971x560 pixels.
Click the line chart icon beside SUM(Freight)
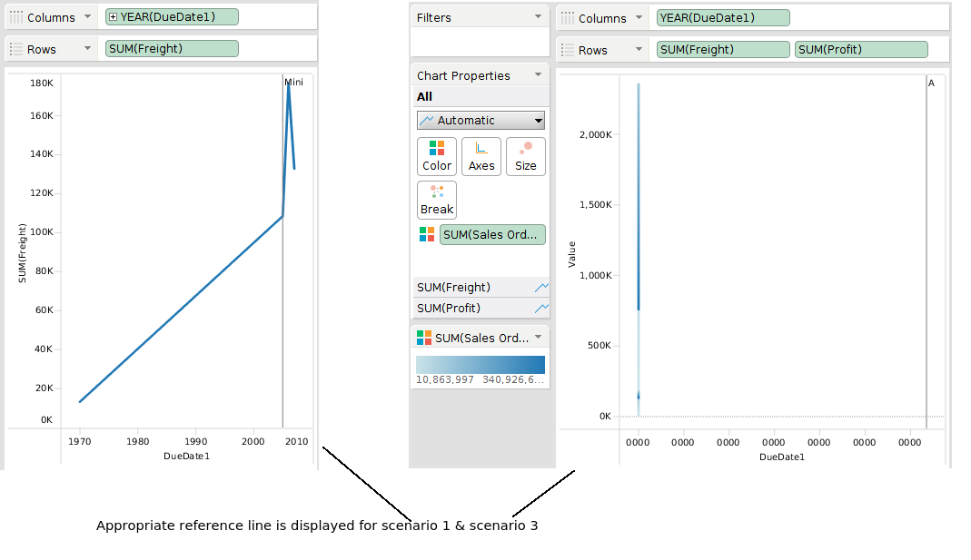click(542, 288)
